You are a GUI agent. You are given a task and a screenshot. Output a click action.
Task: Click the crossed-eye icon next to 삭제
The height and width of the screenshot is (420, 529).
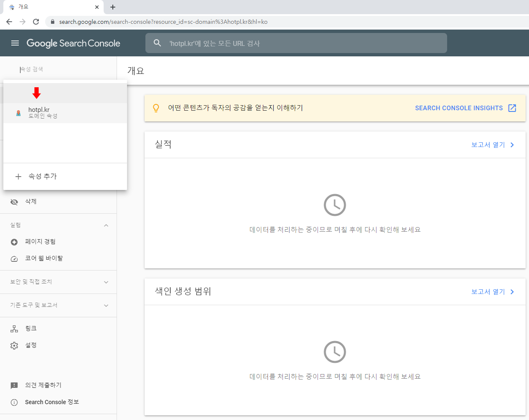[x=14, y=202]
